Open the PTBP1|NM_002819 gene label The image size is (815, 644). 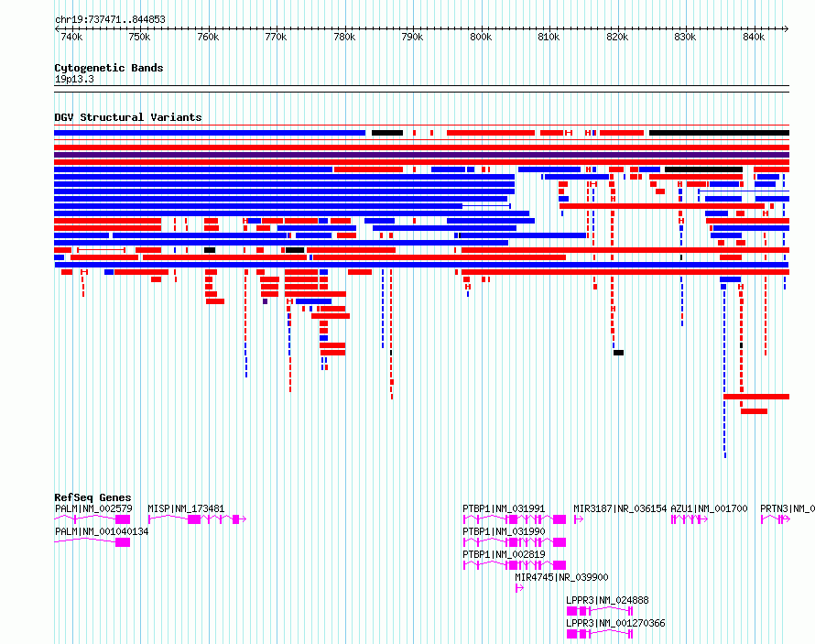click(x=504, y=554)
